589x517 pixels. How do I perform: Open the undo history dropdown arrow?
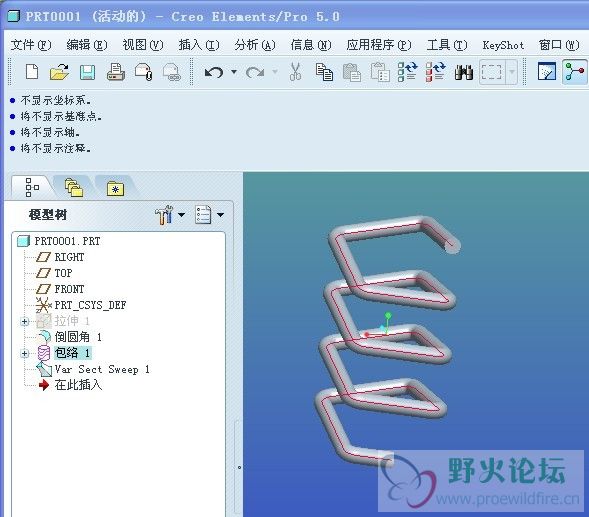coord(234,71)
